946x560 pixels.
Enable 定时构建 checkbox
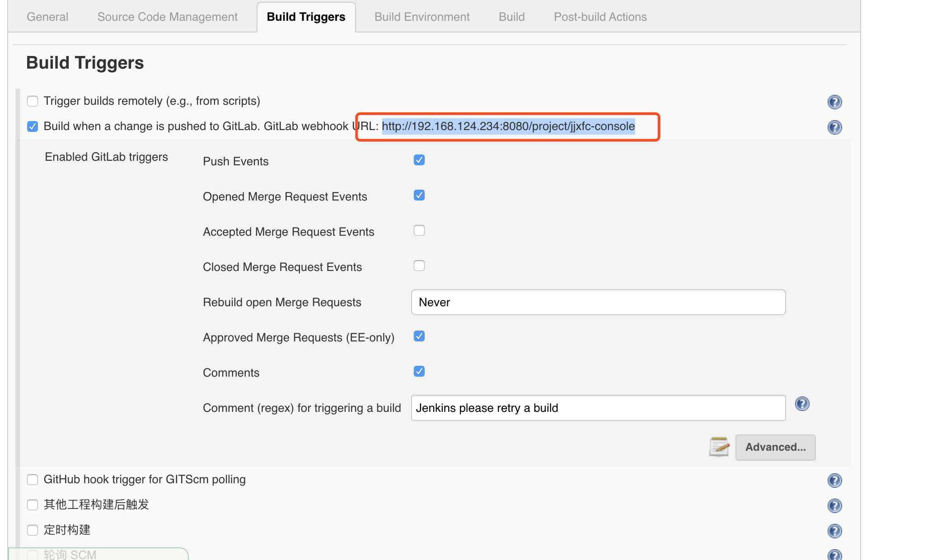[33, 530]
